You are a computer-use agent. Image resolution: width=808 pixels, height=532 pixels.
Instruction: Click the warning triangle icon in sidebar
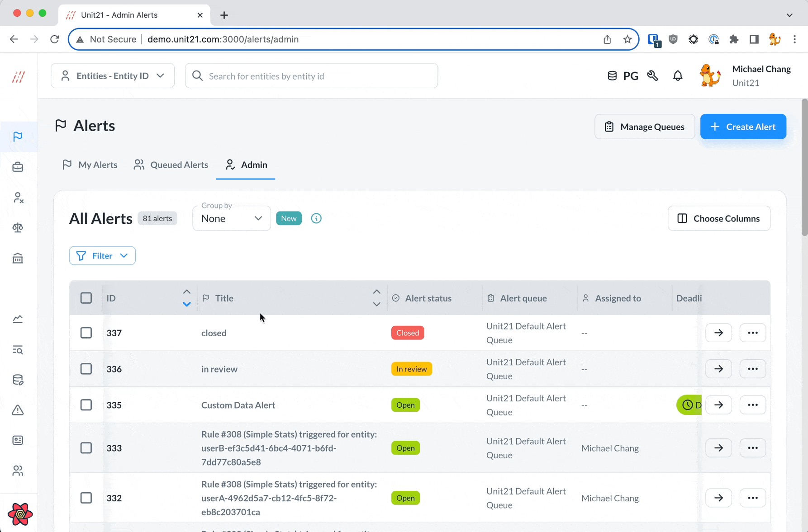point(18,410)
